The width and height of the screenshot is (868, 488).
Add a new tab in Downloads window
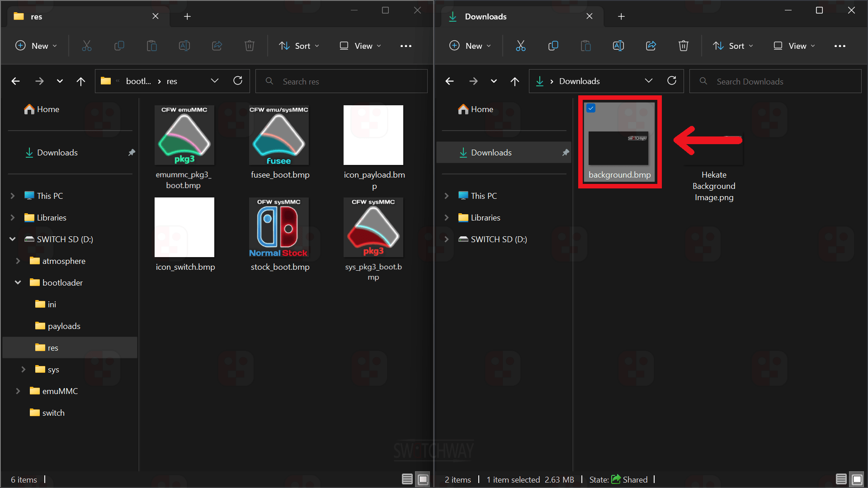[621, 17]
